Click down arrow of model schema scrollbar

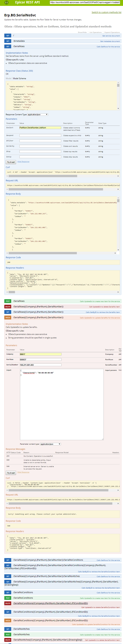pyautogui.click(x=118, y=108)
